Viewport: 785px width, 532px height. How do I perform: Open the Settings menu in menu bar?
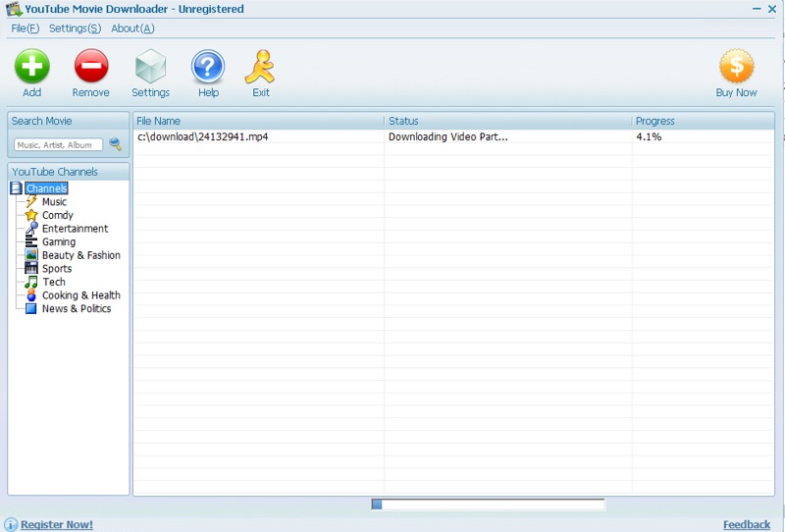[75, 28]
